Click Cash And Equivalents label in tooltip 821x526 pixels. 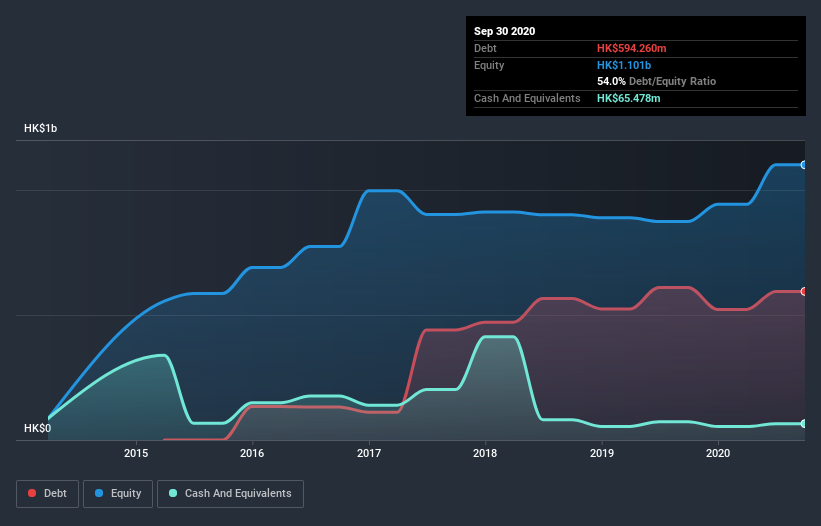527,98
